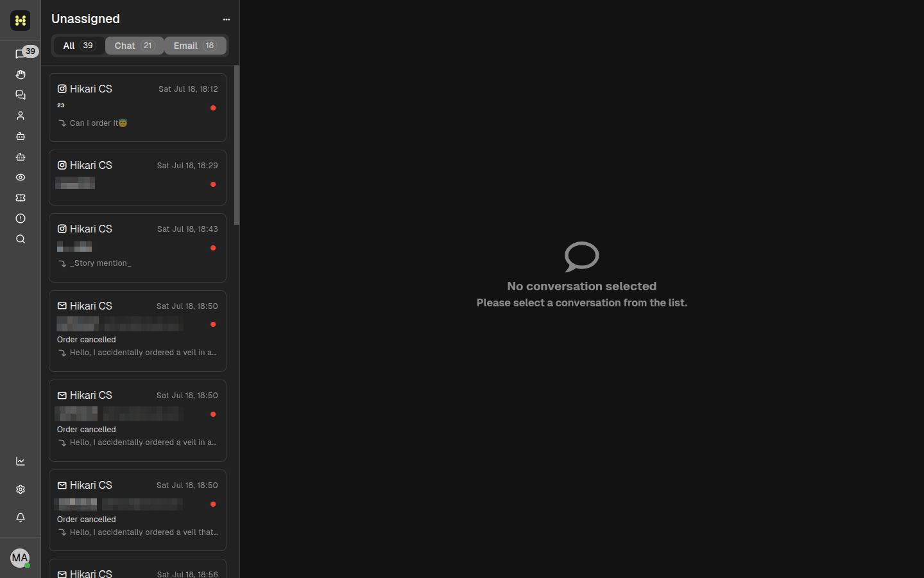Click the 18 count on Email tab
Image resolution: width=924 pixels, height=578 pixels.
(210, 46)
